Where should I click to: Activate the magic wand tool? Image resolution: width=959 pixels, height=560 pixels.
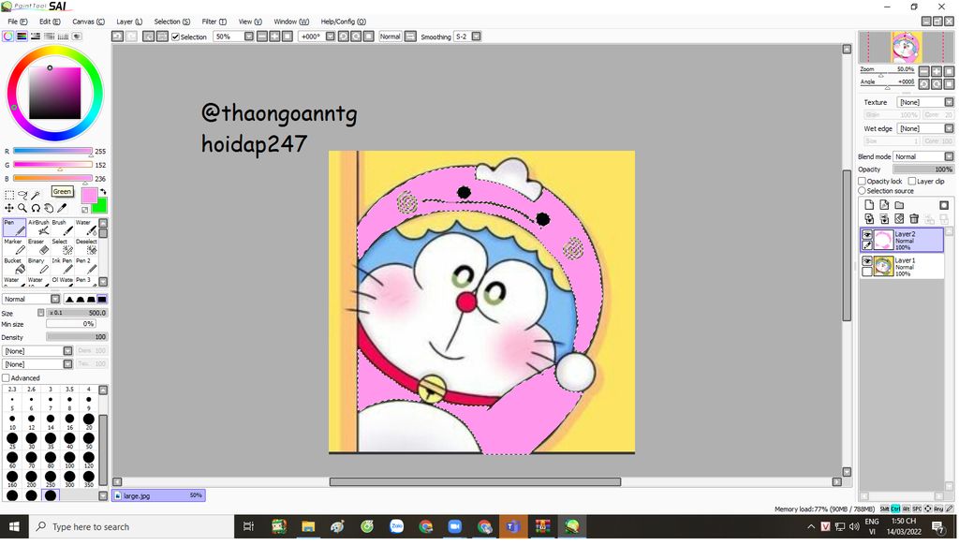(x=37, y=195)
